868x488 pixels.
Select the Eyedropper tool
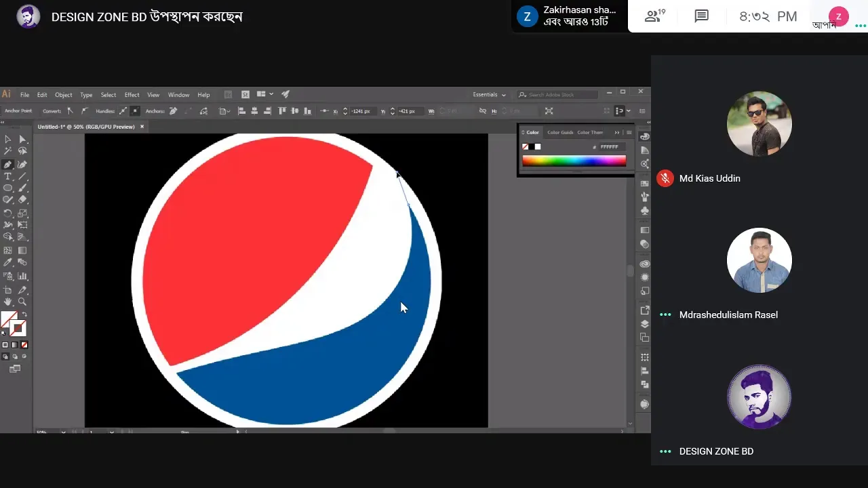click(x=7, y=262)
